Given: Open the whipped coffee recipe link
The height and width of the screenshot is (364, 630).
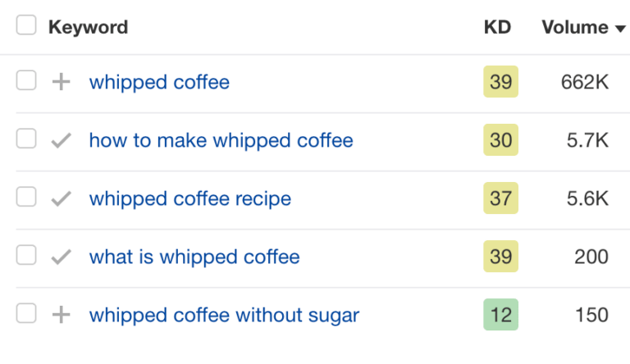Looking at the screenshot, I should coord(189,198).
